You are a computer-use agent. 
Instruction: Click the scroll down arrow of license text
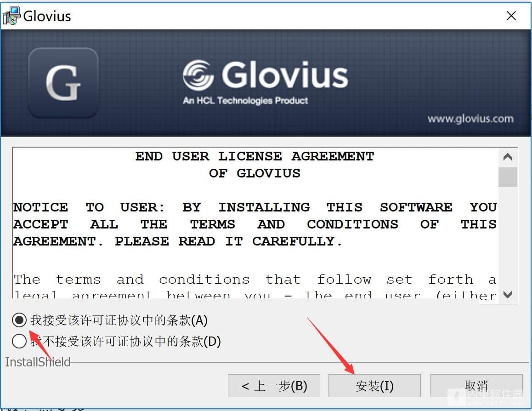click(508, 294)
